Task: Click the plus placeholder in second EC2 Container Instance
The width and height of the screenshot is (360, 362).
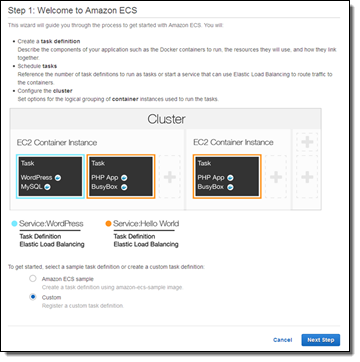Action: point(276,177)
